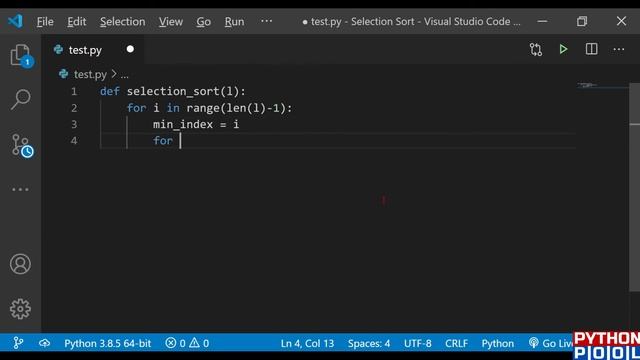Click line number 1 in gutter
Image resolution: width=640 pixels, height=360 pixels.
(74, 91)
